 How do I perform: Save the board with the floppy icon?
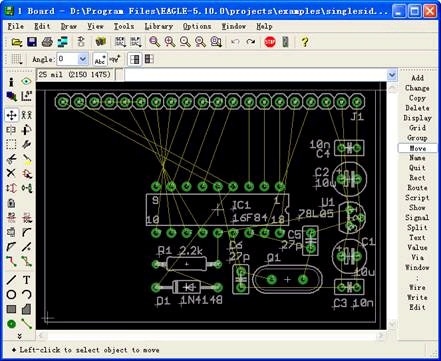32,42
